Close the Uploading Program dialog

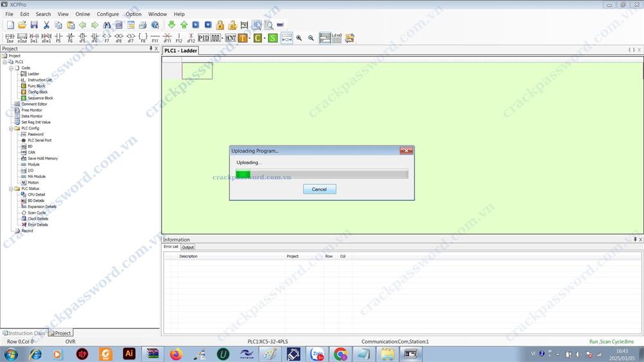pyautogui.click(x=406, y=151)
